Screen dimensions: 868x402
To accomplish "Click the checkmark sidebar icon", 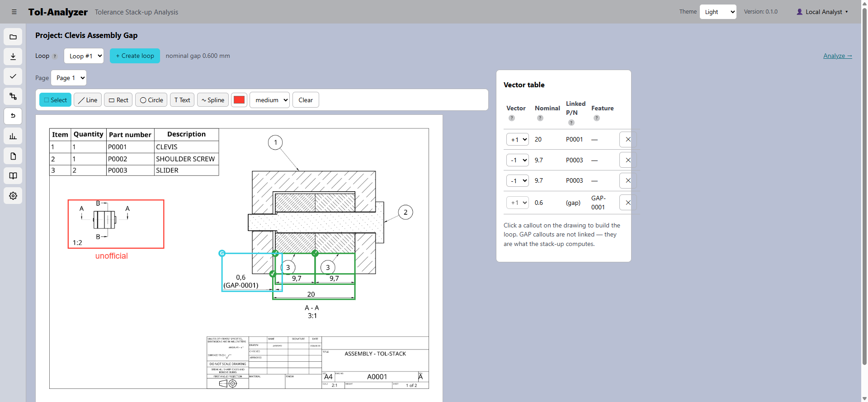I will click(x=13, y=76).
